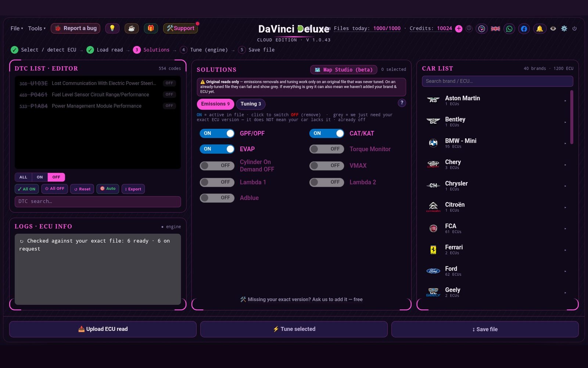Click Upload ECU read button
Screen dimensions: 588x368
tap(103, 329)
